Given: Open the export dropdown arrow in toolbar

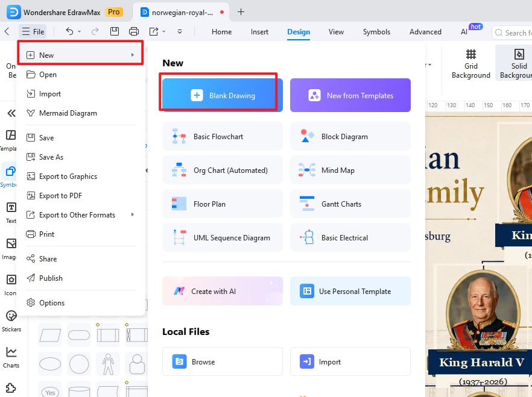Looking at the screenshot, I should [164, 31].
